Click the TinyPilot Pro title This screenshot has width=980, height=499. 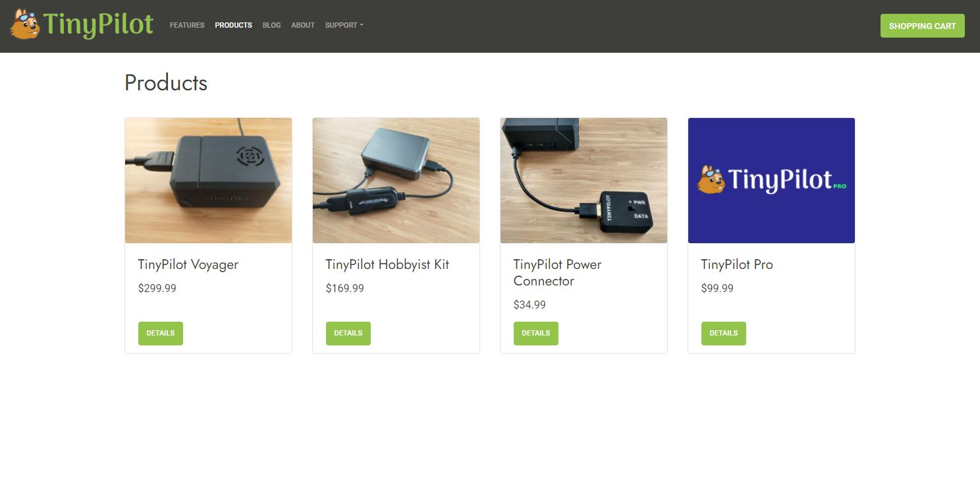(737, 264)
